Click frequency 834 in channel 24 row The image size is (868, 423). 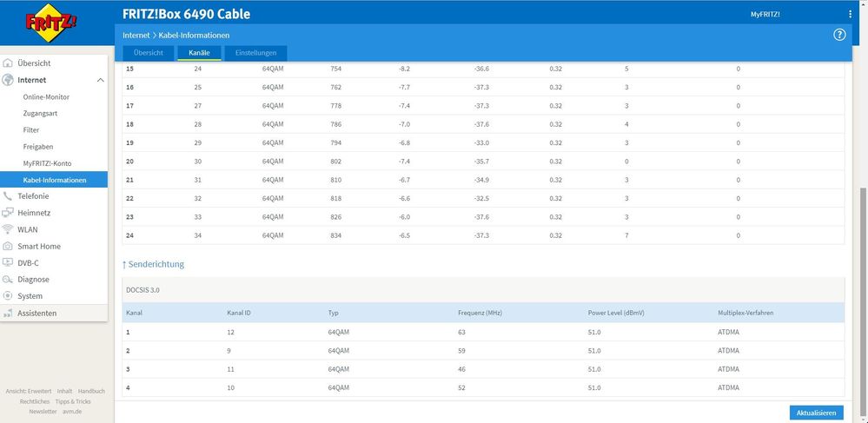coord(336,235)
